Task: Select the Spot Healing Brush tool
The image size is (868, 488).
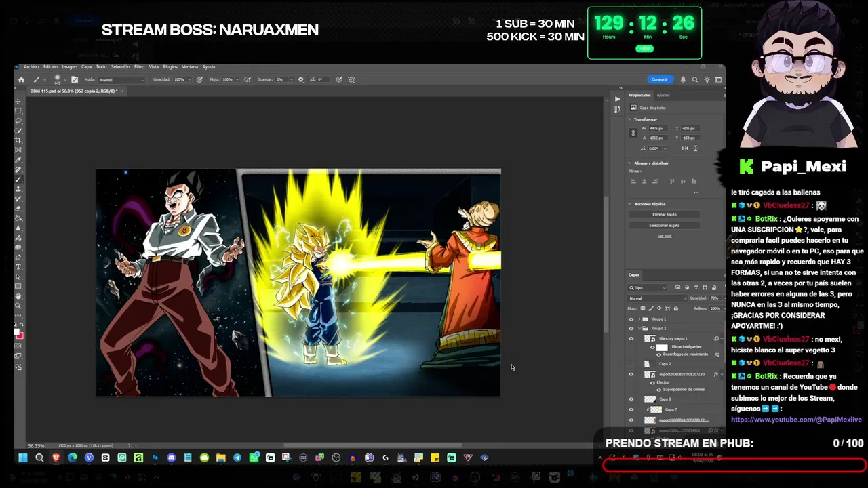Action: (18, 169)
